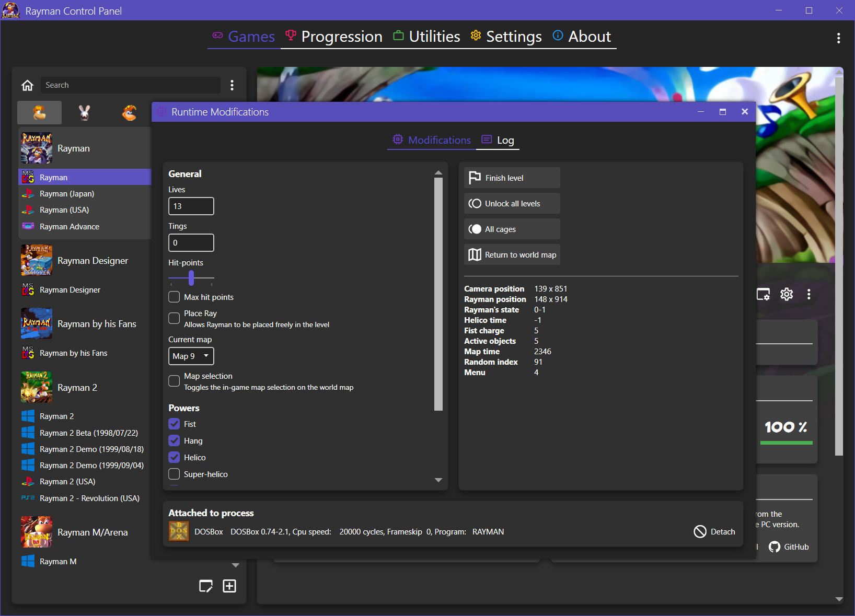Open the Games tab
This screenshot has height=616, width=855.
click(x=244, y=37)
